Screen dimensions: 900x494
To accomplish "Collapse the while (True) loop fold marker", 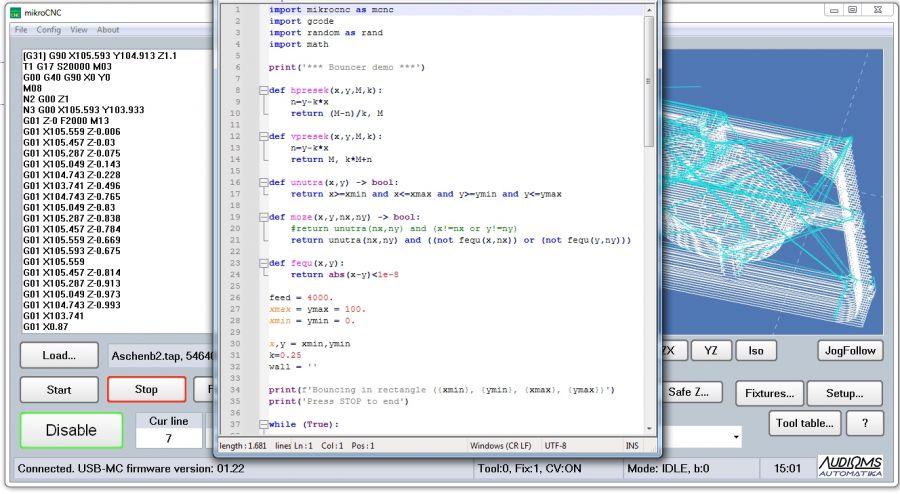I will [x=263, y=425].
